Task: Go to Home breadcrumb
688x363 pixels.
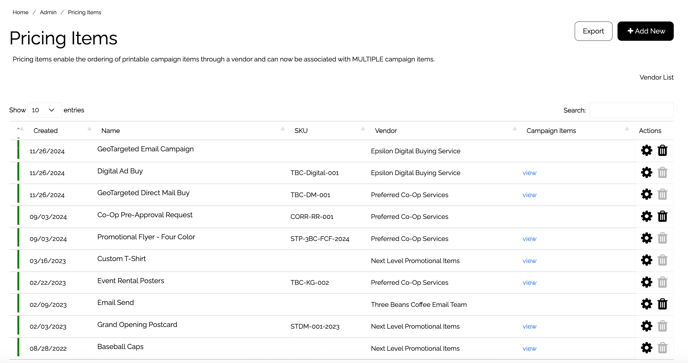Action: [20, 12]
